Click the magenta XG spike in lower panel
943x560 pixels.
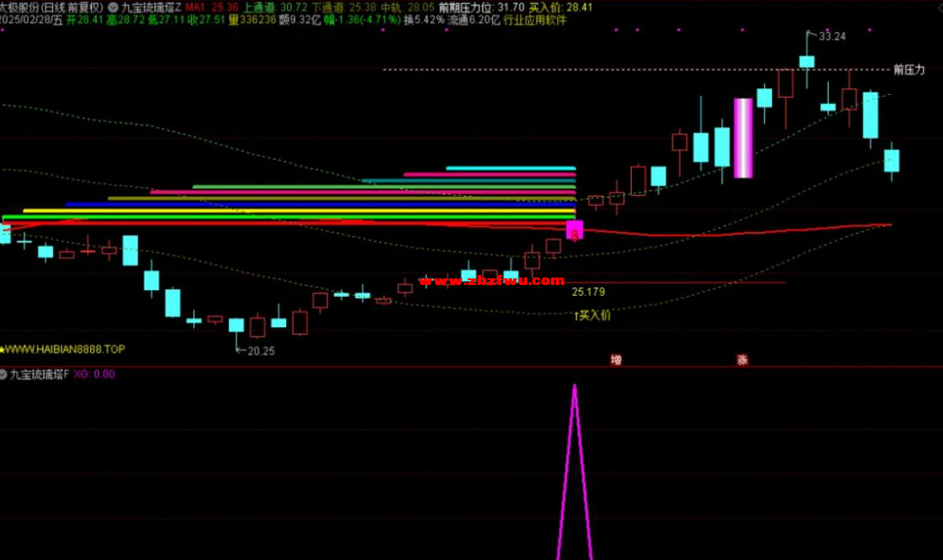575,472
